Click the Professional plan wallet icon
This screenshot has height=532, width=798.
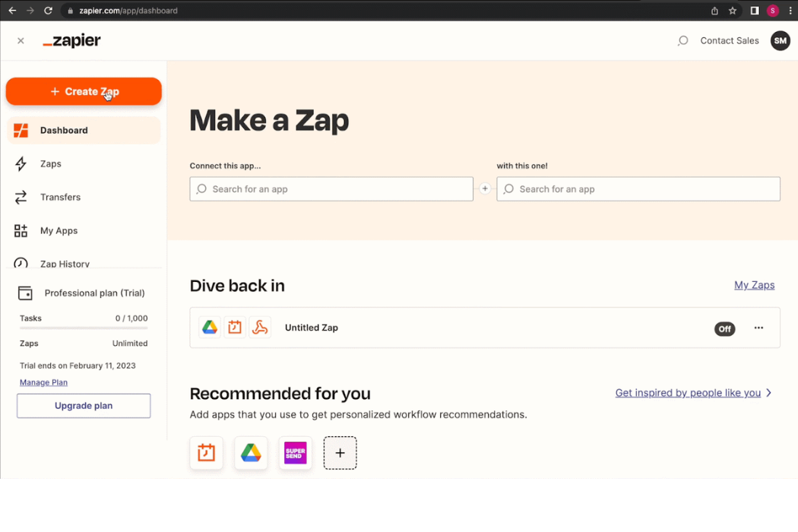click(25, 293)
